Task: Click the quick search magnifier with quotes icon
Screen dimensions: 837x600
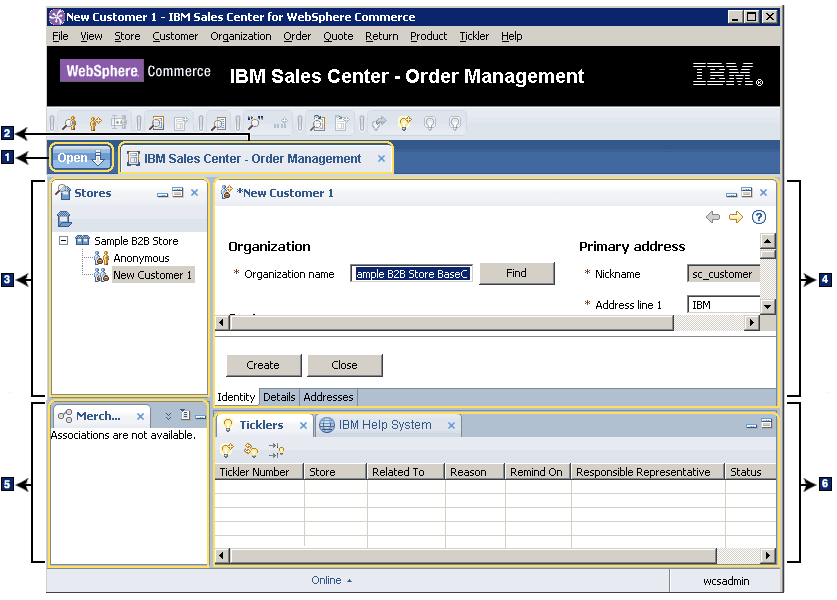Action: [x=255, y=123]
